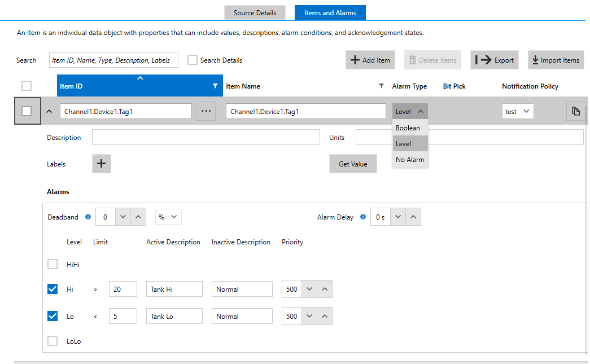Enable the LoLo alarm level
Screen dimensions: 590x364
click(53, 341)
